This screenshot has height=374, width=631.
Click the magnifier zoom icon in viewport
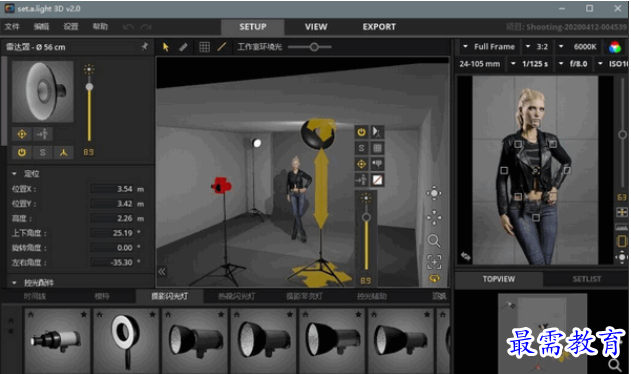(434, 241)
